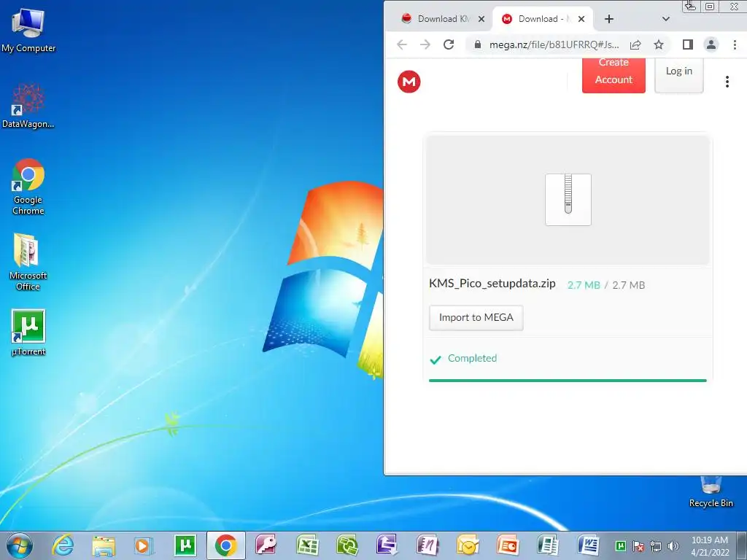747x560 pixels.
Task: Click the µTorrent system tray icon
Action: point(621,546)
